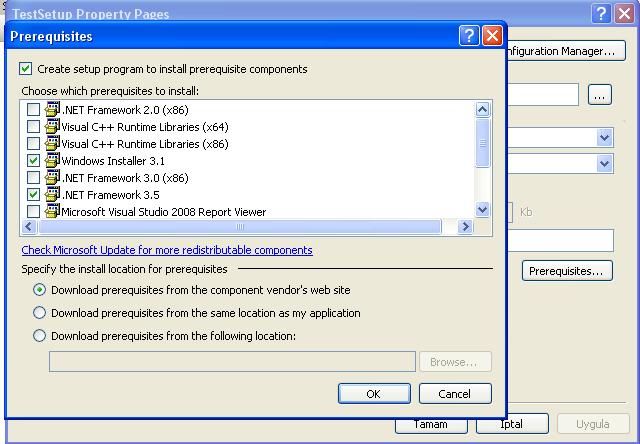Image resolution: width=640 pixels, height=444 pixels.
Task: Select download from component vendor's web site
Action: tap(39, 290)
